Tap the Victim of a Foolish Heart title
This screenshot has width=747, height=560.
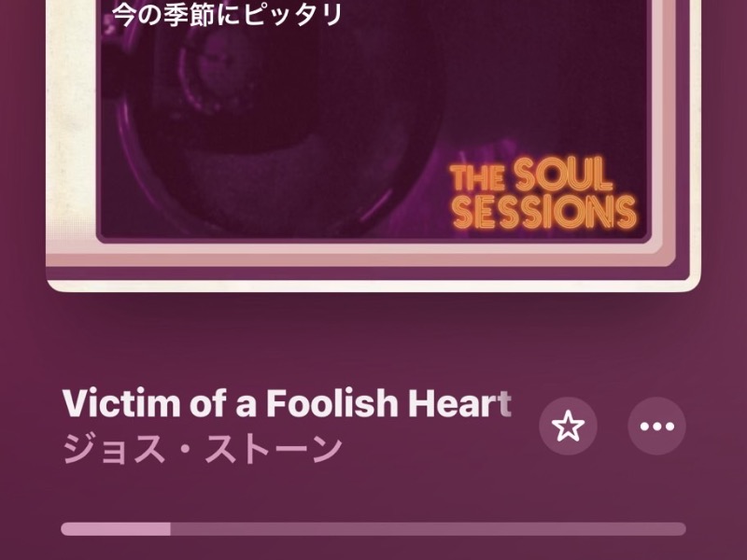click(287, 403)
